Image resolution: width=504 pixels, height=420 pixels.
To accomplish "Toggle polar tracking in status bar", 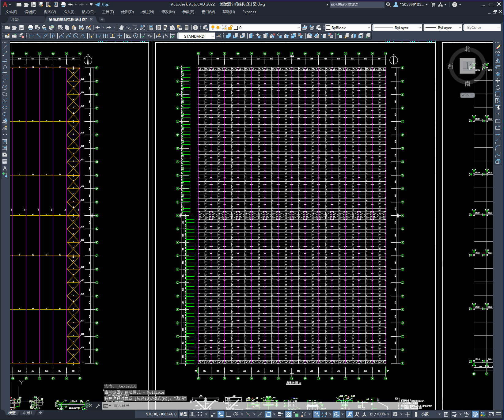I will (236, 414).
